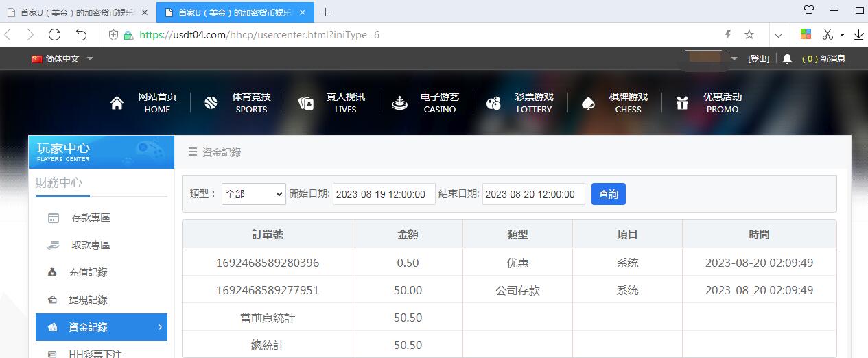
Task: Click the hamburger icon beside 資金記錄 heading
Action: (193, 152)
